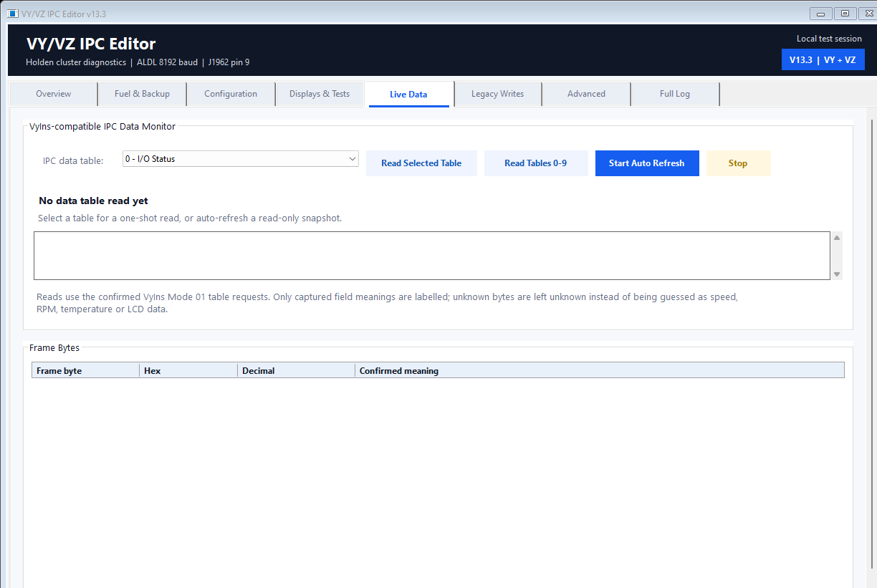877x588 pixels.
Task: Click the Hex column header
Action: click(x=188, y=370)
